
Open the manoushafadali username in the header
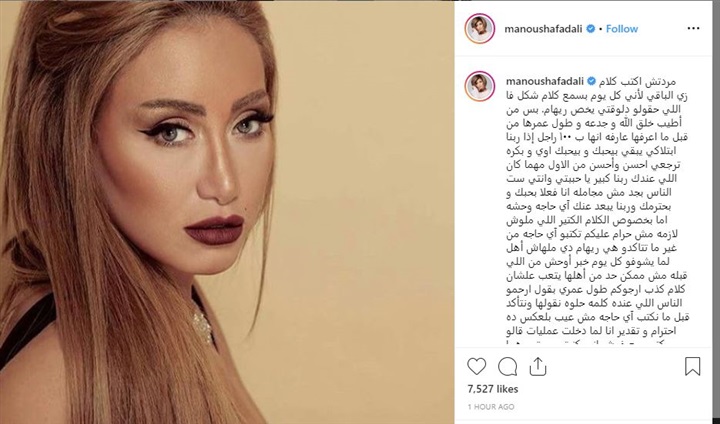point(543,29)
